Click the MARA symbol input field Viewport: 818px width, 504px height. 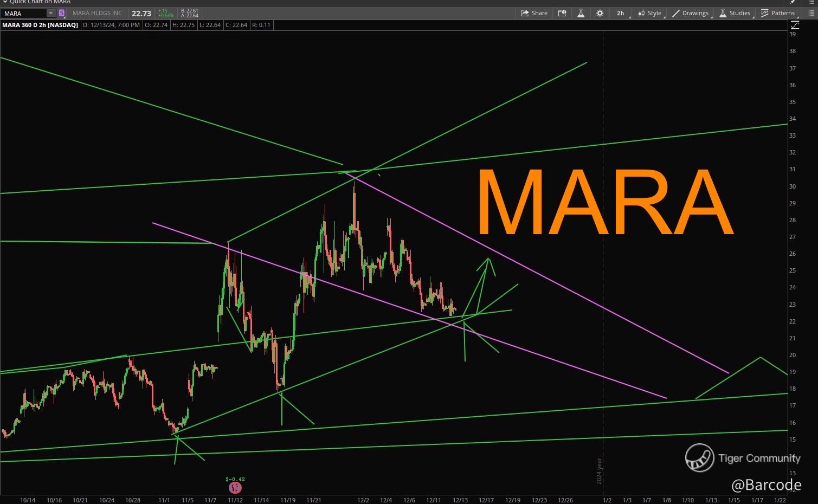pyautogui.click(x=24, y=13)
